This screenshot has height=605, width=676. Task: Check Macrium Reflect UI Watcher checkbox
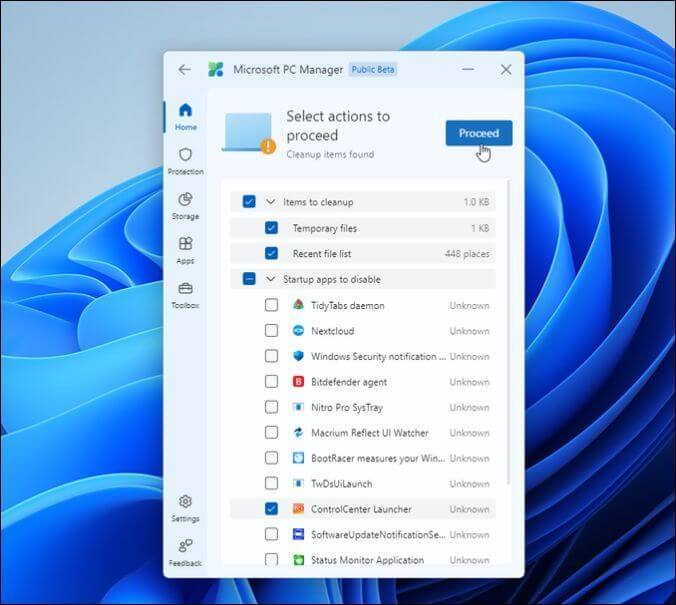pyautogui.click(x=271, y=433)
